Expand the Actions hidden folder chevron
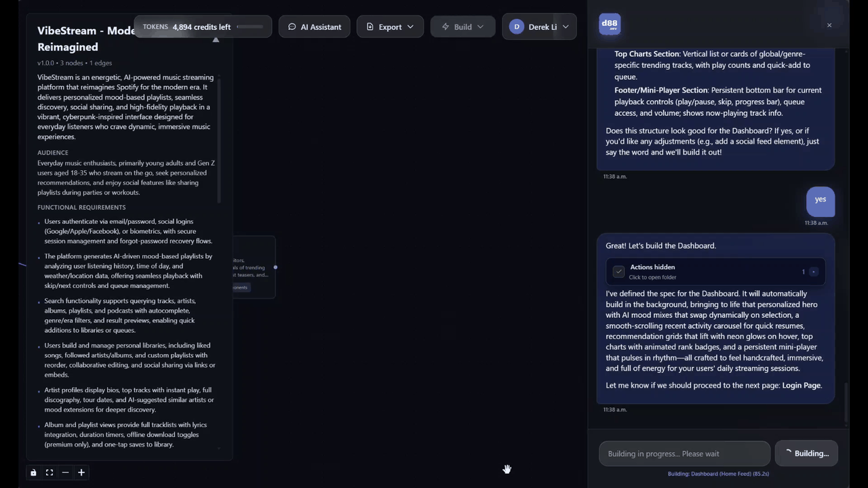Image resolution: width=868 pixels, height=488 pixels. [x=813, y=272]
